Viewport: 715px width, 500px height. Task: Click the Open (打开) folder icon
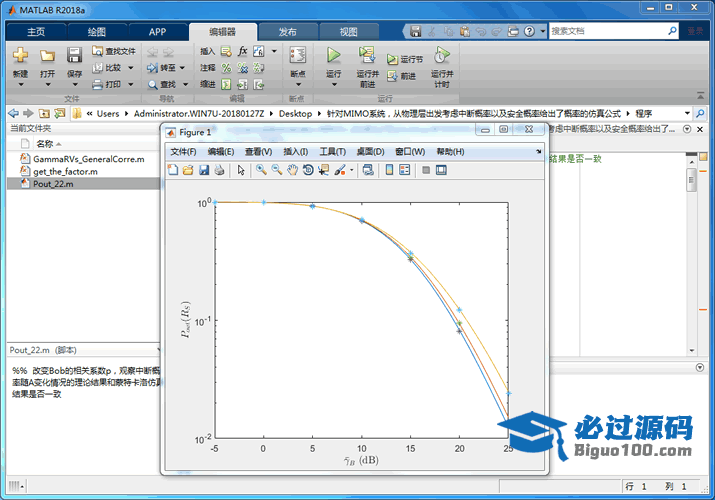[47, 56]
